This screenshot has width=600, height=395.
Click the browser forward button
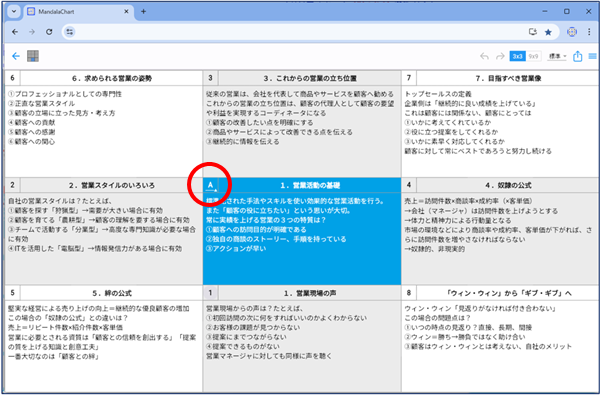click(32, 32)
